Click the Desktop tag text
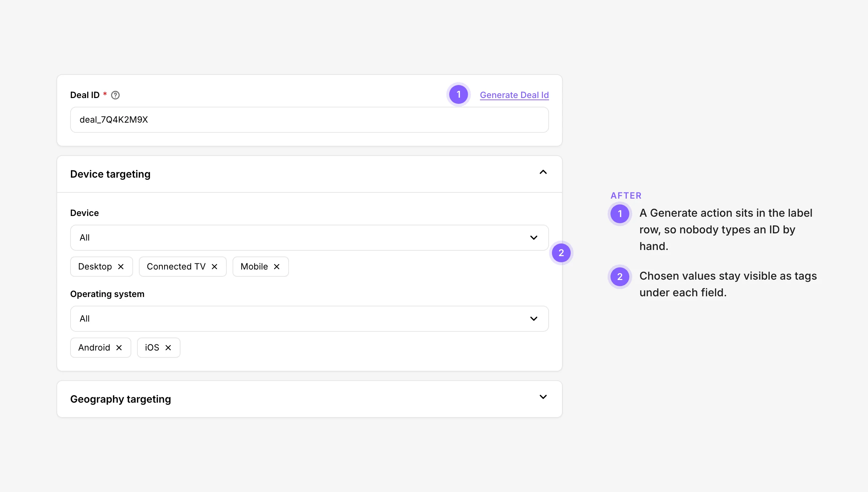 coord(95,267)
